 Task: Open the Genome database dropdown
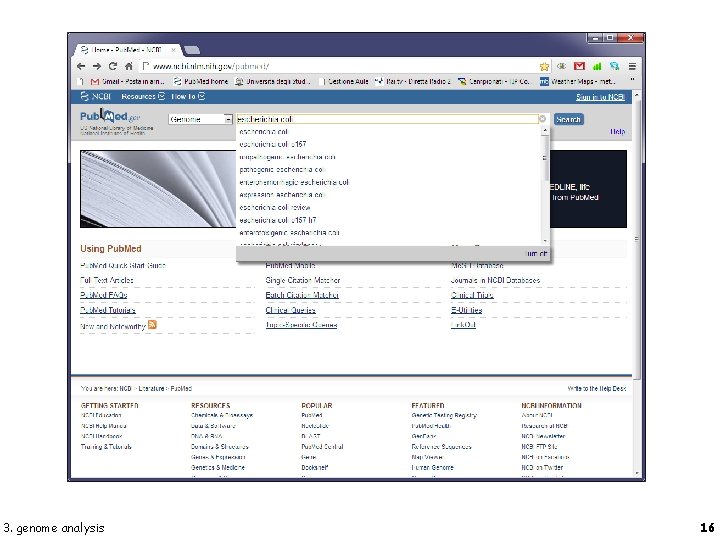point(201,119)
